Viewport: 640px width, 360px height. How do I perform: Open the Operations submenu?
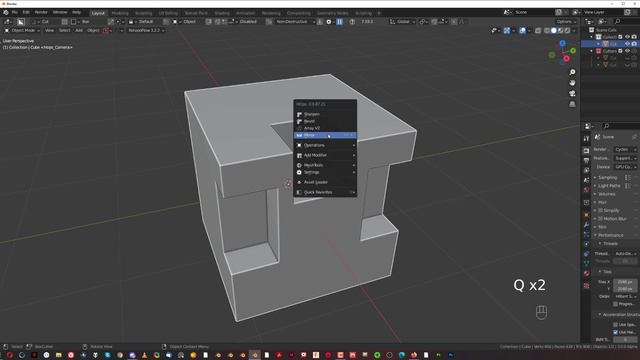(325, 145)
